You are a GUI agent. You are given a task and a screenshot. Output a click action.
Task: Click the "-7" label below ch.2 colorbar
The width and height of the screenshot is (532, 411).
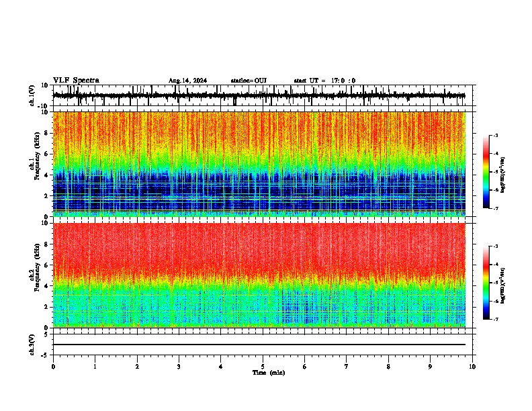pos(495,319)
